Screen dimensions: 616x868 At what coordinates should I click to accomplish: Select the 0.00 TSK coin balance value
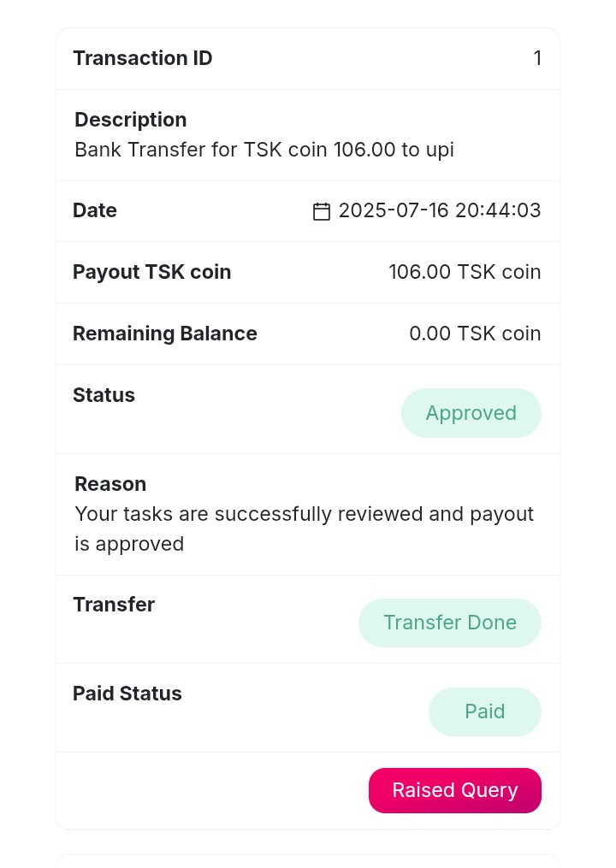click(475, 334)
